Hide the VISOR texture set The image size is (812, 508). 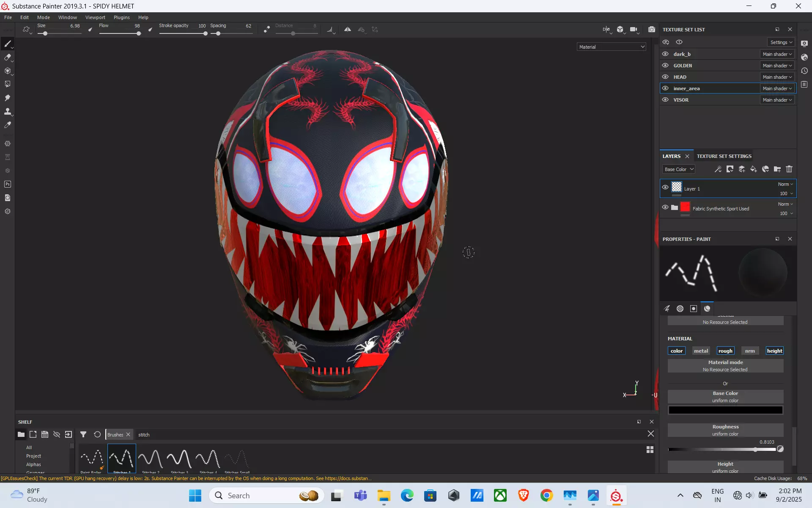click(665, 99)
